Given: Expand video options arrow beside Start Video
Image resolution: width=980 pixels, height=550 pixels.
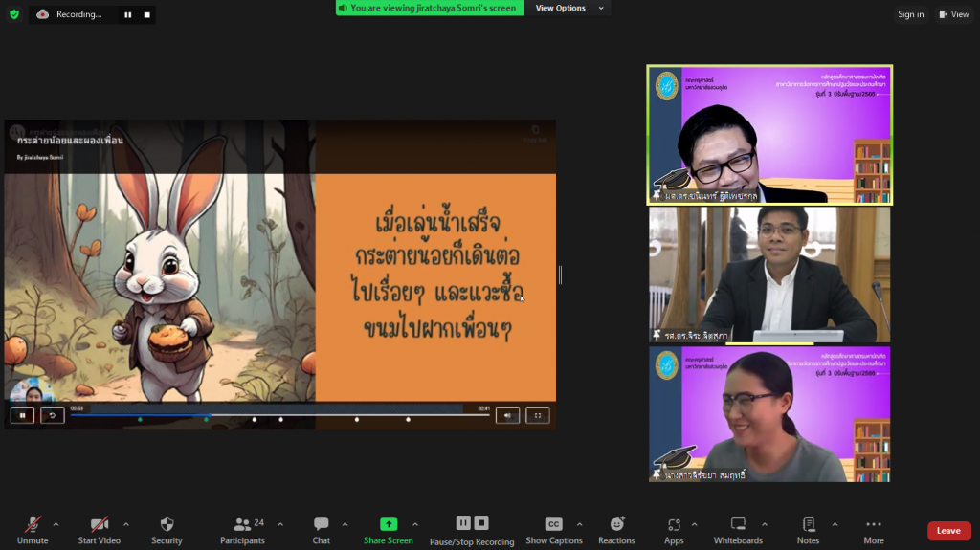Looking at the screenshot, I should pyautogui.click(x=125, y=524).
